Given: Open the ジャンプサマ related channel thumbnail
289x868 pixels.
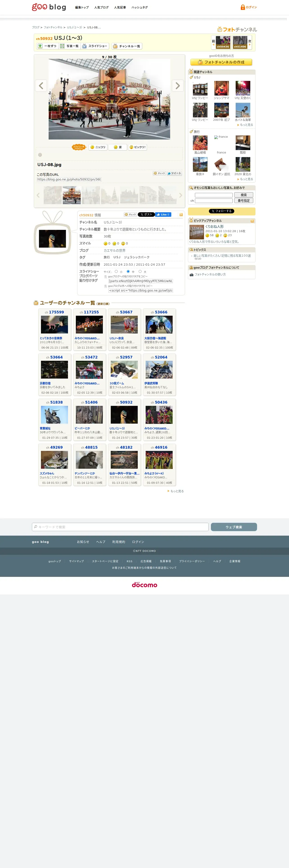Looking at the screenshot, I should (221, 88).
